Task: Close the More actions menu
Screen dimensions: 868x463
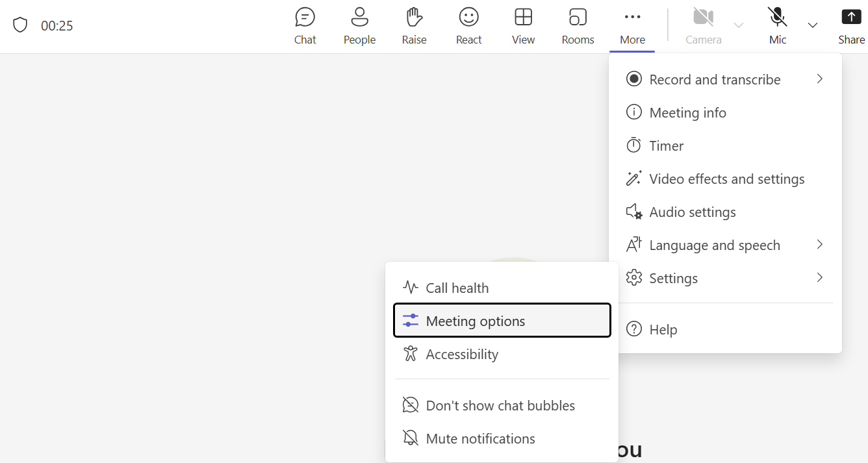Action: [632, 26]
